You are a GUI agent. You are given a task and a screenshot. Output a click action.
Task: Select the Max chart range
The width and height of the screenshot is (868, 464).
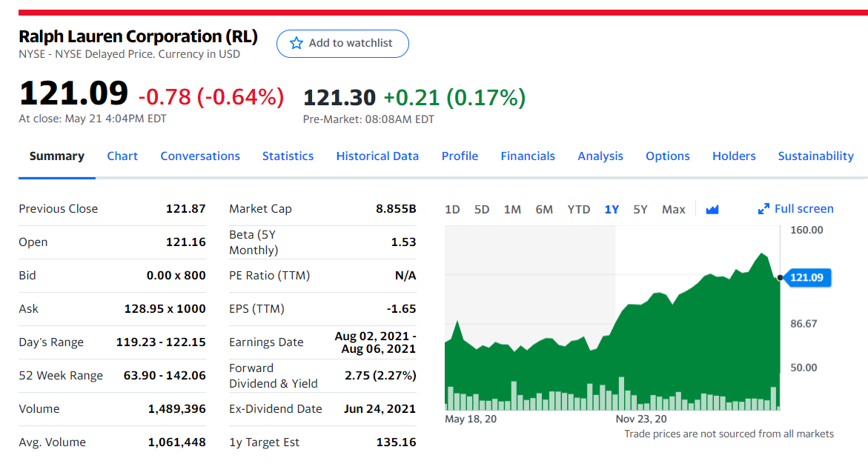click(674, 209)
